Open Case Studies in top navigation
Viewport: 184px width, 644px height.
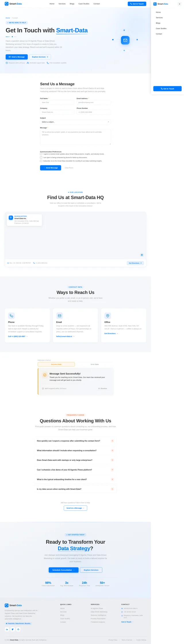pyautogui.click(x=84, y=4)
